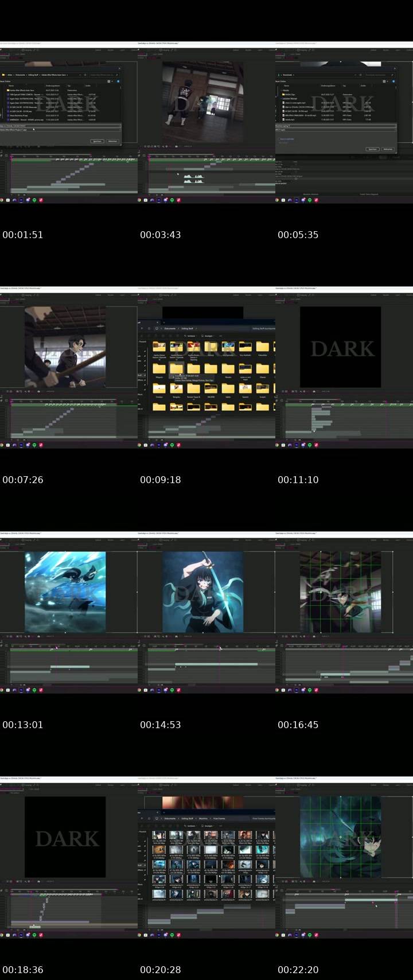View the 00:22:20 frame preview
This screenshot has height=980, width=413.
pos(344,857)
